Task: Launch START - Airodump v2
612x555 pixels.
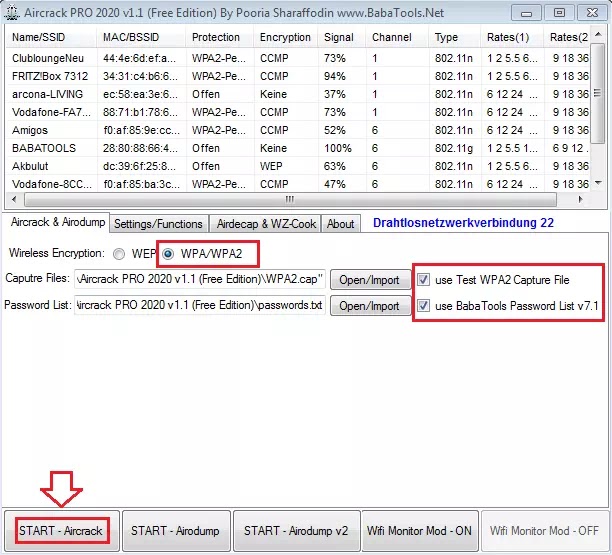Action: coord(296,530)
